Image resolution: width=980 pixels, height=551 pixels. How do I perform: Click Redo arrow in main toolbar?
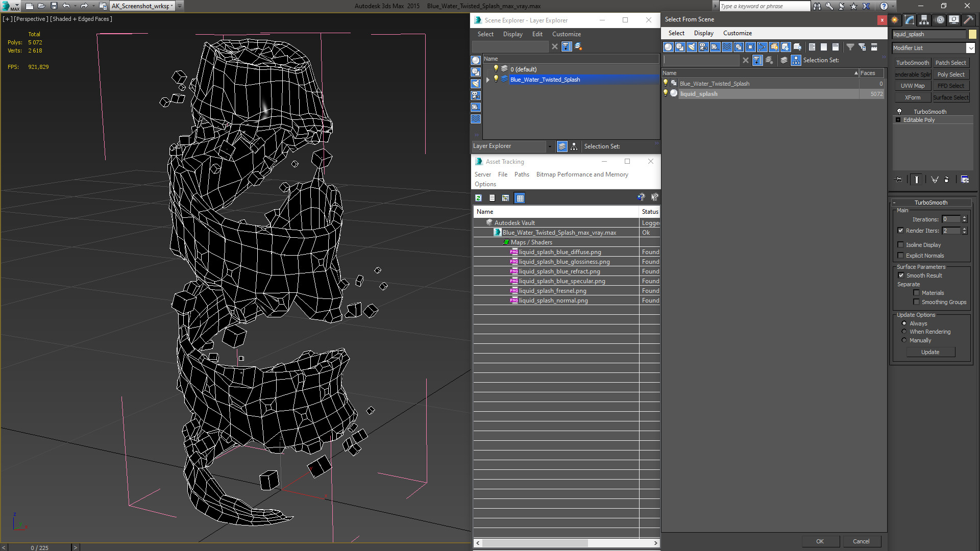[x=84, y=6]
